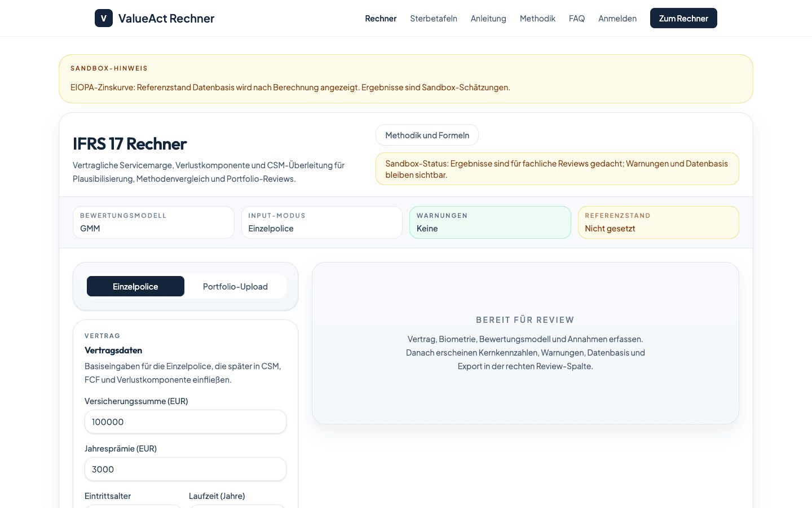812x508 pixels.
Task: Click the Zum Rechner button
Action: 683,18
